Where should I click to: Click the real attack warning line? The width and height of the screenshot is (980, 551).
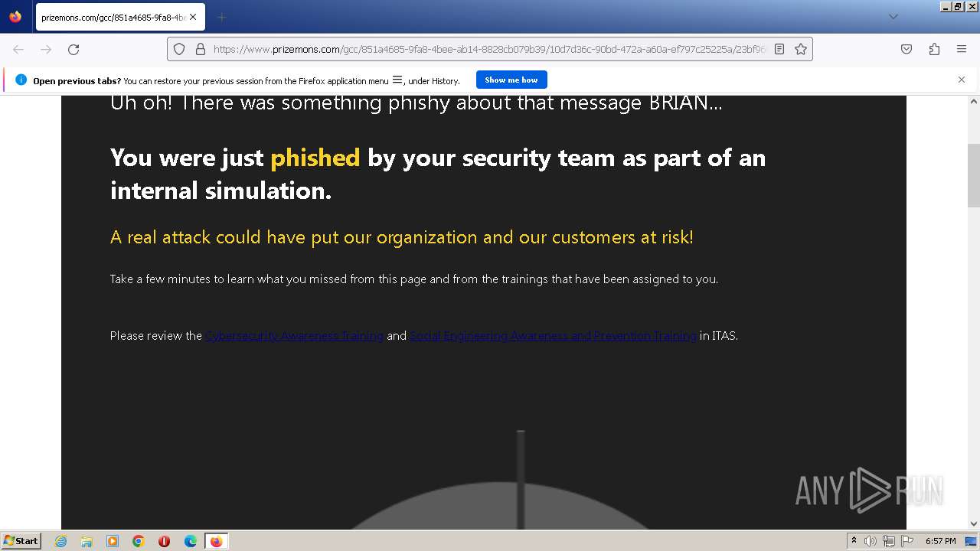tap(402, 237)
